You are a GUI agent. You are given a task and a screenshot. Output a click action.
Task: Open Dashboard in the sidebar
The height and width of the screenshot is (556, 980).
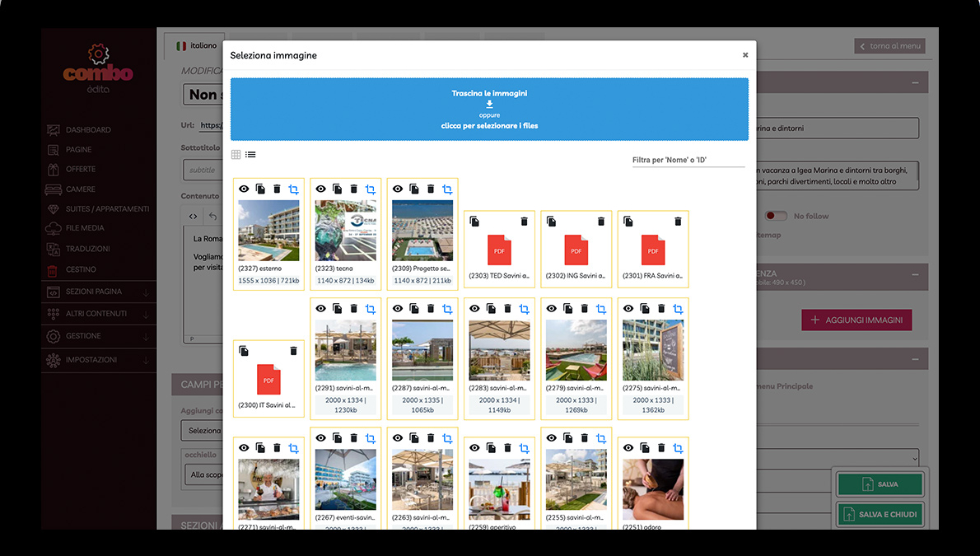[x=88, y=130]
